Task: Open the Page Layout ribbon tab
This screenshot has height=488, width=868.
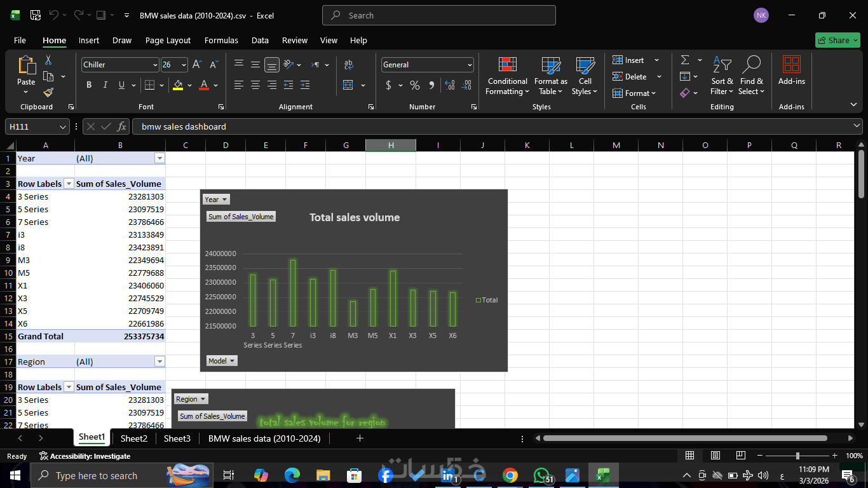Action: (x=168, y=40)
